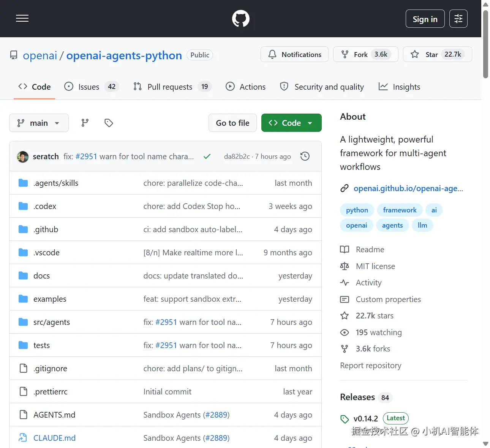Open the openai.github.io docs link

(x=408, y=188)
